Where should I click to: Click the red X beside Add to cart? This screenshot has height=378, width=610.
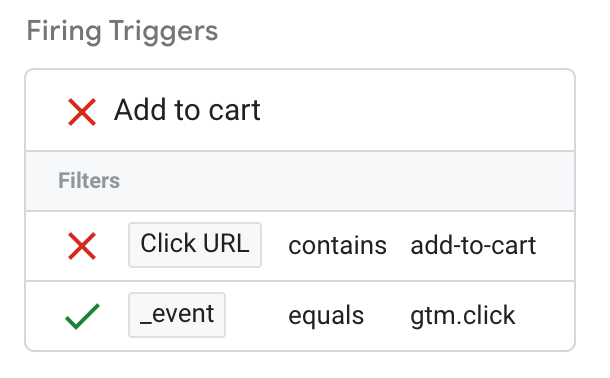[x=82, y=112]
